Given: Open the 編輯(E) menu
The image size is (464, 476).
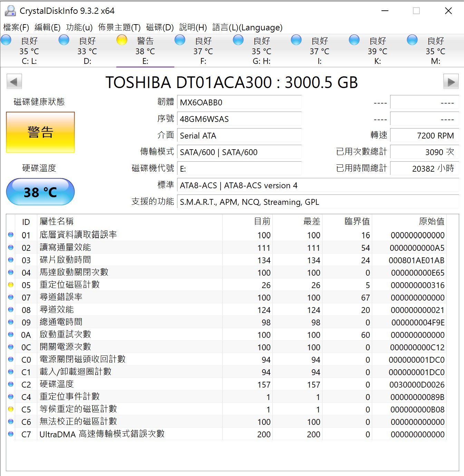Looking at the screenshot, I should [x=48, y=27].
